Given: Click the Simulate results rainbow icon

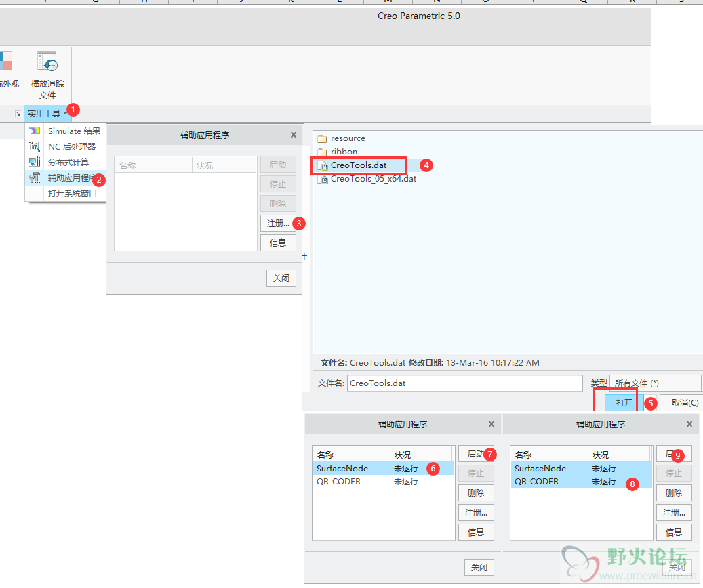Looking at the screenshot, I should (x=35, y=131).
